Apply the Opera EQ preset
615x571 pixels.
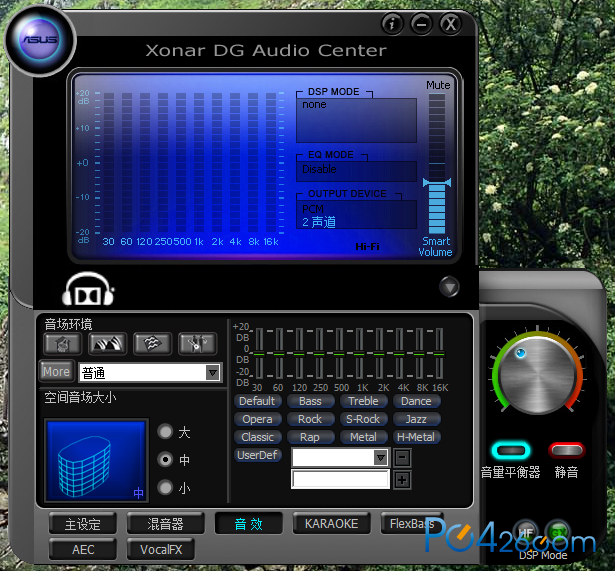click(x=257, y=419)
